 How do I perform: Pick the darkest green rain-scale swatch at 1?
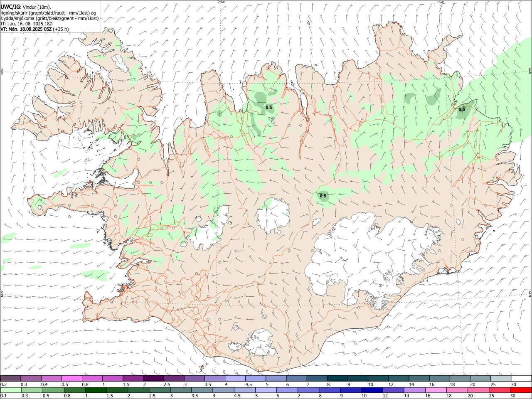pyautogui.click(x=96, y=390)
